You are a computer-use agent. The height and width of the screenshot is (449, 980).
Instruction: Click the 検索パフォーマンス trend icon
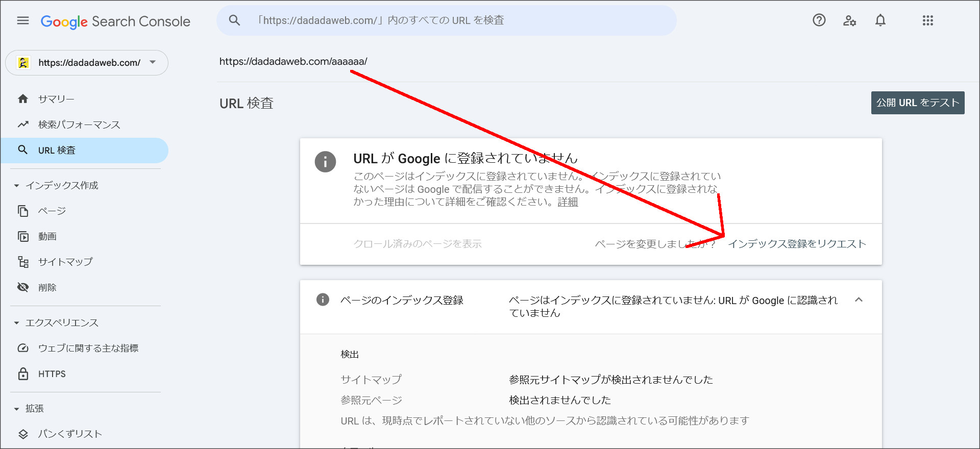coord(23,124)
